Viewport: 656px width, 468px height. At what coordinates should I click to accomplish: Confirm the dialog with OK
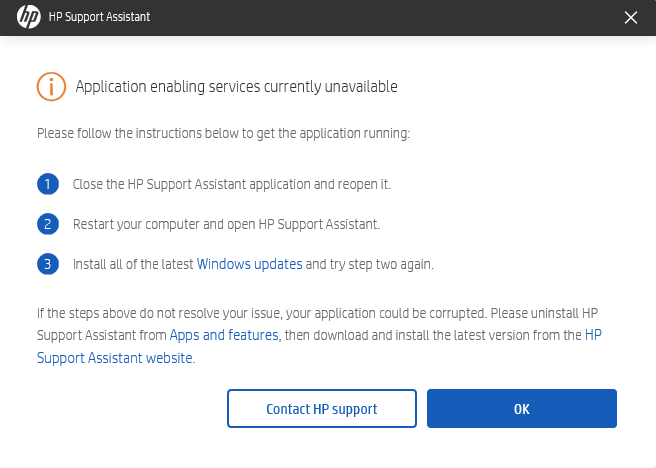pyautogui.click(x=521, y=409)
